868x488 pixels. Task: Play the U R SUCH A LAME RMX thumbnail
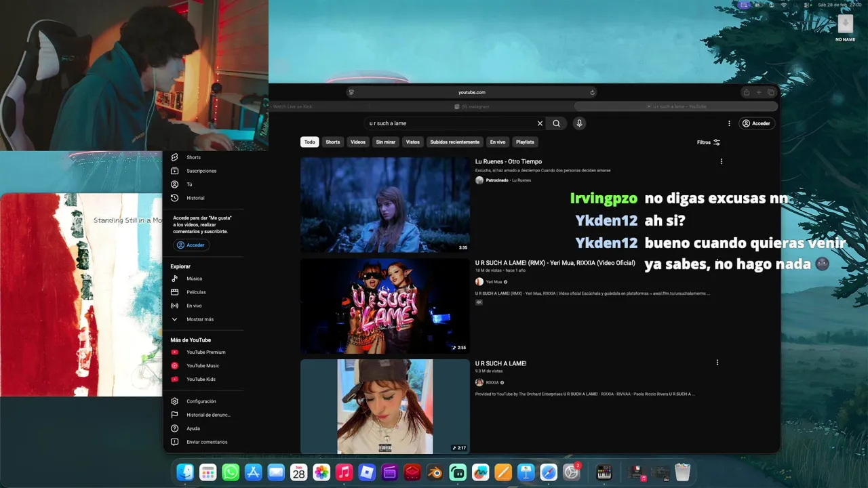pos(385,306)
